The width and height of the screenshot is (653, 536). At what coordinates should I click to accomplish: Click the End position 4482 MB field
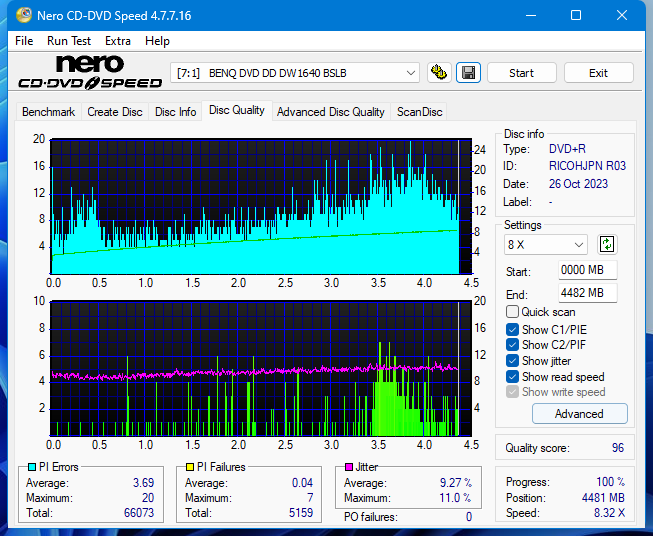587,293
